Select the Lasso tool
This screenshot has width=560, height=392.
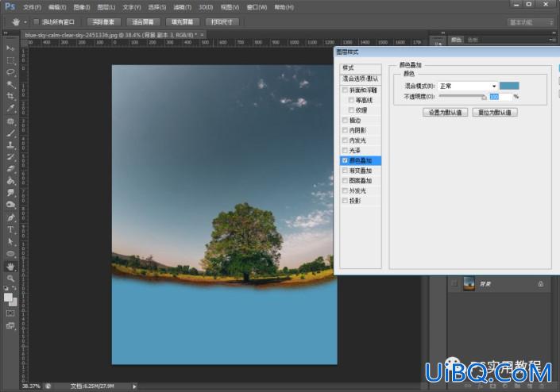[x=10, y=72]
